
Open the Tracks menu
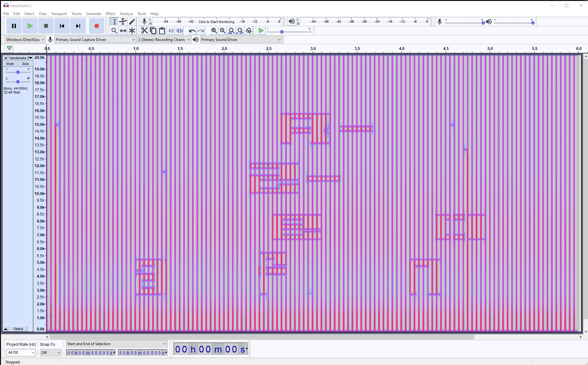tap(77, 14)
